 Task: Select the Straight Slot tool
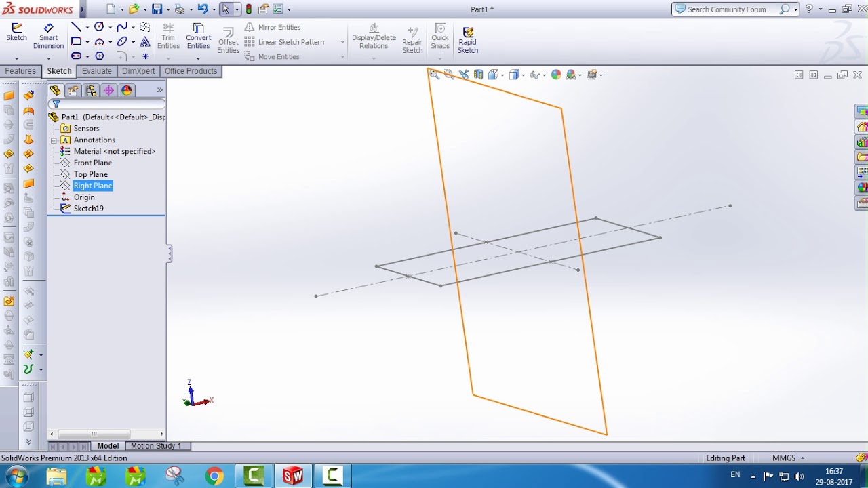tap(76, 56)
